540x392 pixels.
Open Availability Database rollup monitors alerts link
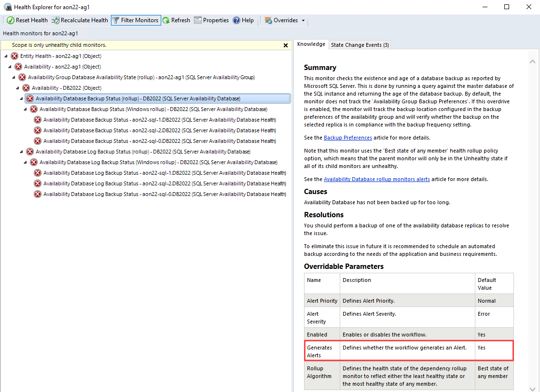(377, 180)
